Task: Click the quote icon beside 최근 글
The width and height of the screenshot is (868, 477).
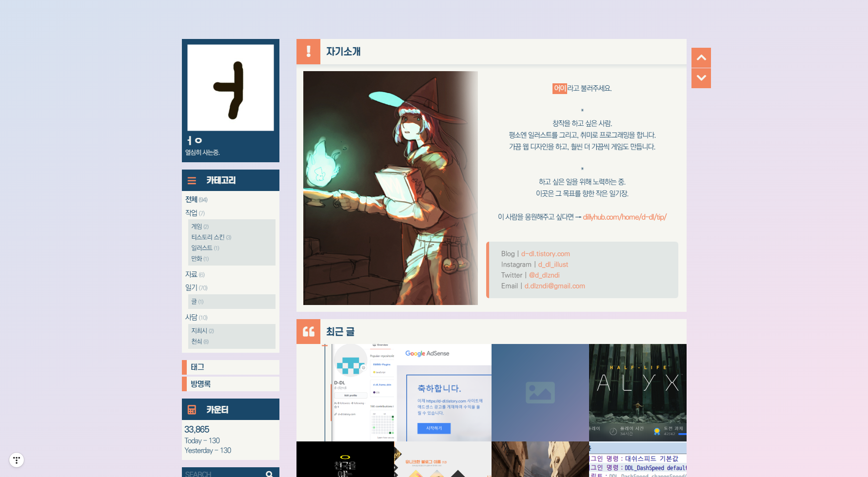Action: 308,332
